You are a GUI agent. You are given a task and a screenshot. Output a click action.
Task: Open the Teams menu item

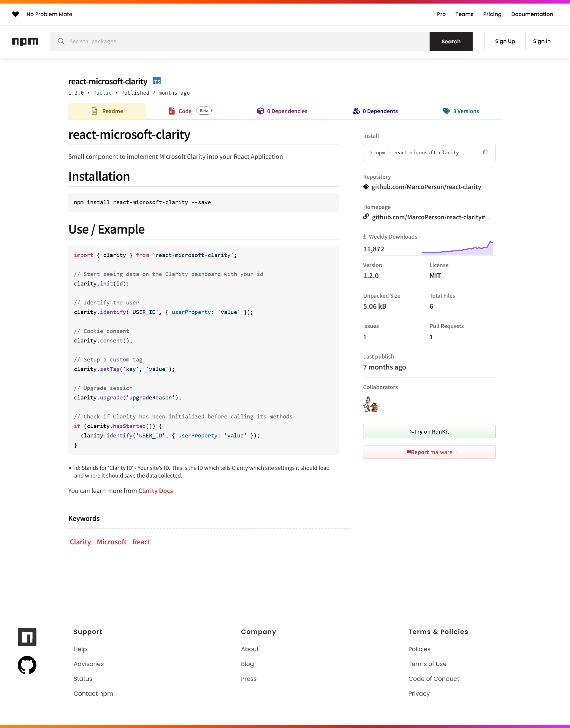pyautogui.click(x=464, y=14)
